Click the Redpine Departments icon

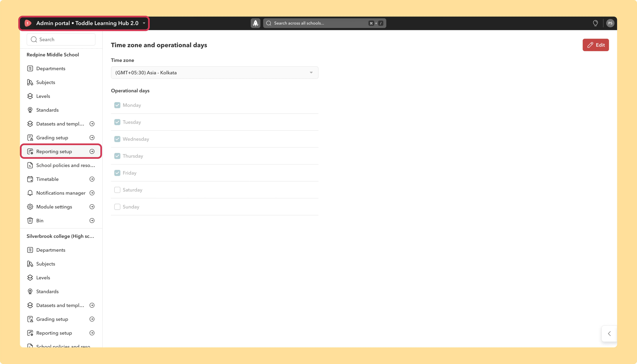30,69
